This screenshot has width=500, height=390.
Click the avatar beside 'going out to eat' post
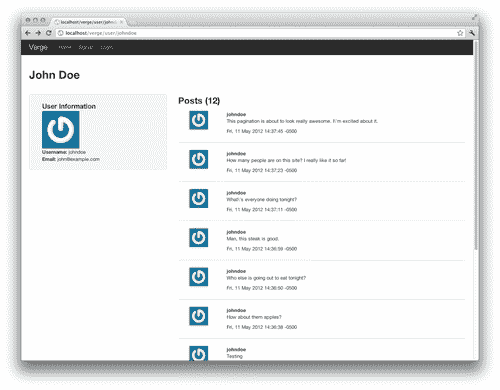pos(199,277)
